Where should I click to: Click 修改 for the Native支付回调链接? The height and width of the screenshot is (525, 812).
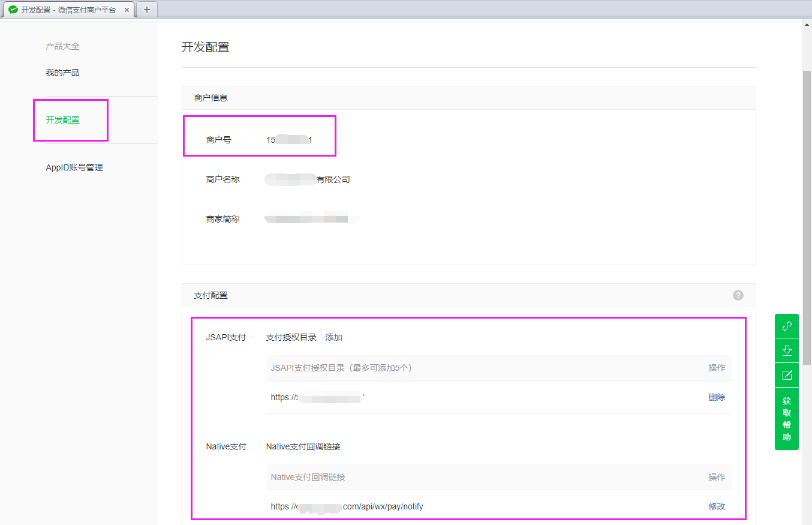pos(717,506)
